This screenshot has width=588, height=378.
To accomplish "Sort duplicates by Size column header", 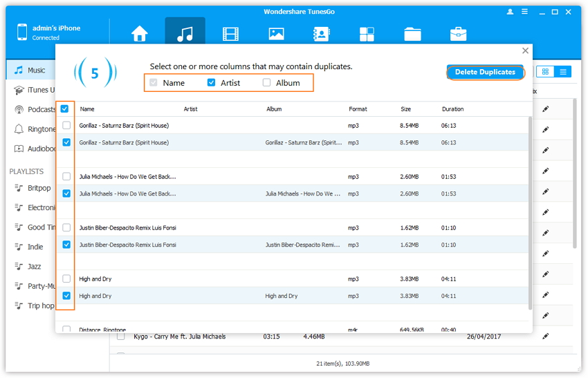I will coord(405,109).
